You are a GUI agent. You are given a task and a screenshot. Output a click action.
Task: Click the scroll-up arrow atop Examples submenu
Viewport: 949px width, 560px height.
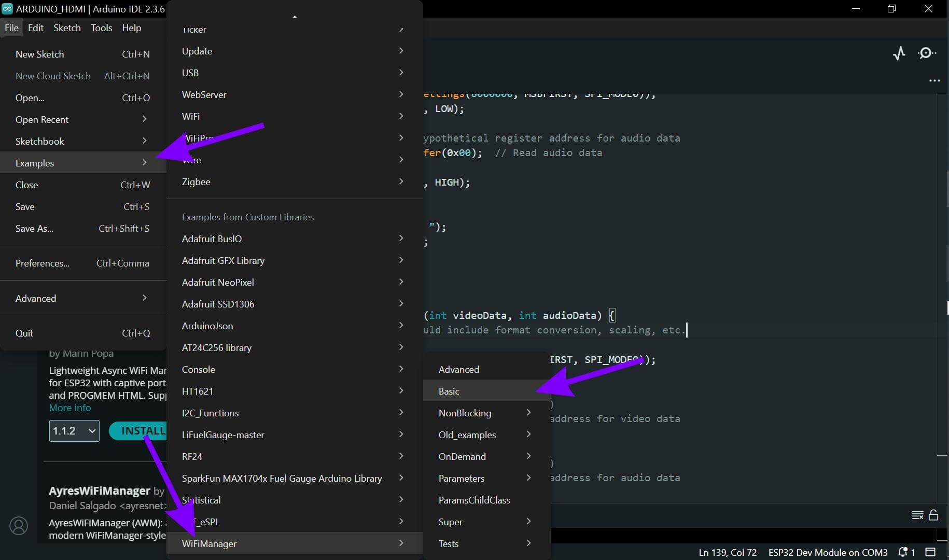295,17
